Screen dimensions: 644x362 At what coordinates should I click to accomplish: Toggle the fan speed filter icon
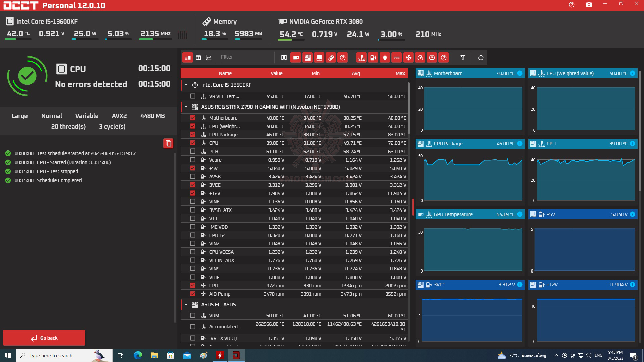pyautogui.click(x=408, y=58)
